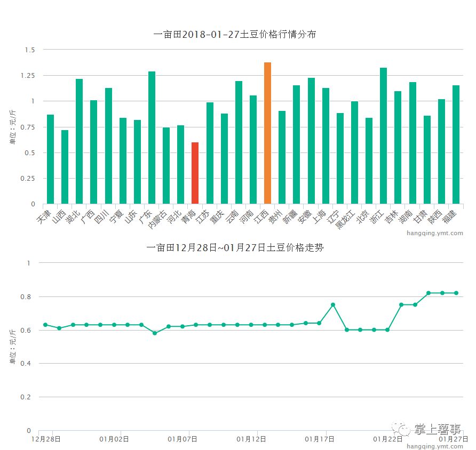This screenshot has width=476, height=450.
Task: Click the 01月07日 date axis label
Action: pos(183,439)
